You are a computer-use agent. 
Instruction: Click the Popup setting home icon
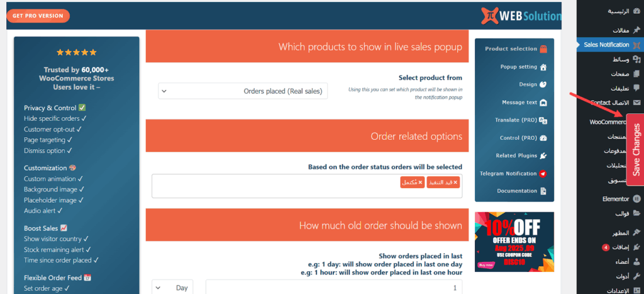tap(543, 67)
